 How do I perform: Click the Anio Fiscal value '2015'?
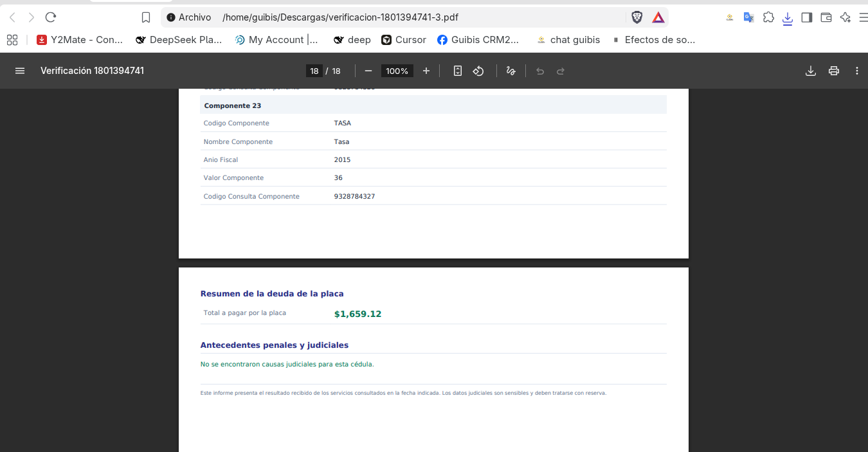point(342,159)
